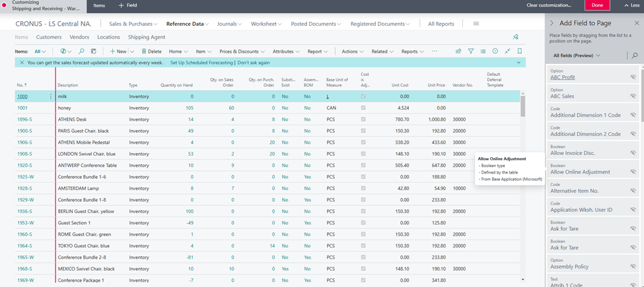Click Set Up Scheduled Forecasting link

[201, 63]
